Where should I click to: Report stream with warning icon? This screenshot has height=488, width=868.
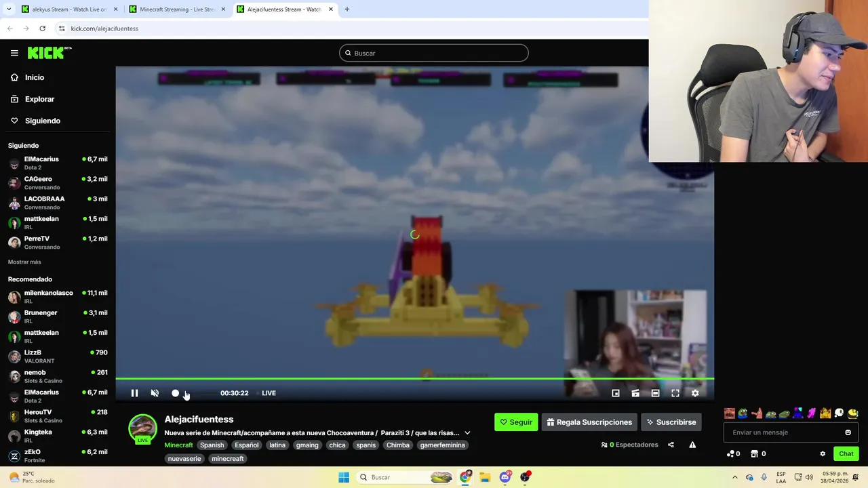[x=692, y=445]
